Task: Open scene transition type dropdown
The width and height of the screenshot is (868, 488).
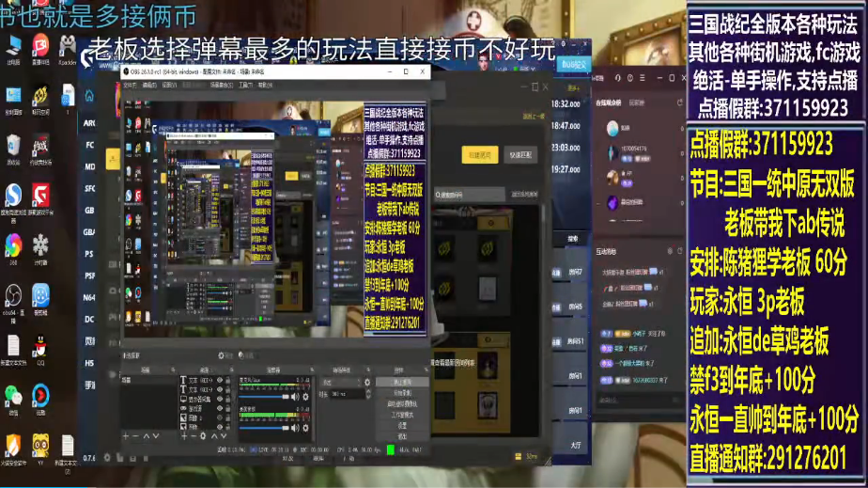Action: click(x=342, y=382)
